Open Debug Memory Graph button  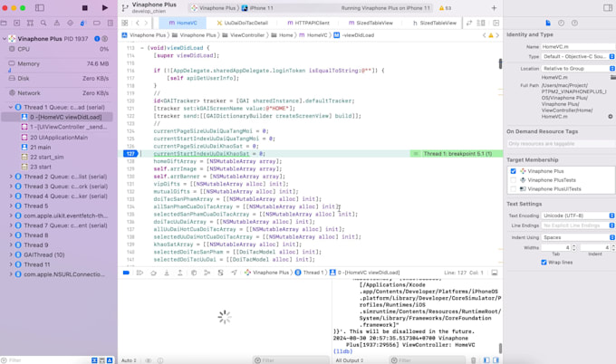pyautogui.click(x=207, y=273)
